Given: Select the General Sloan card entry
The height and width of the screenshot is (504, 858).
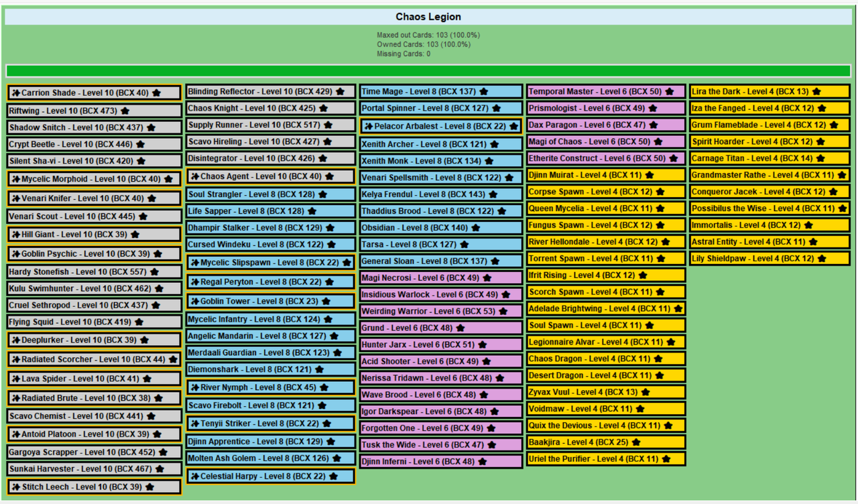Looking at the screenshot, I should (x=441, y=261).
